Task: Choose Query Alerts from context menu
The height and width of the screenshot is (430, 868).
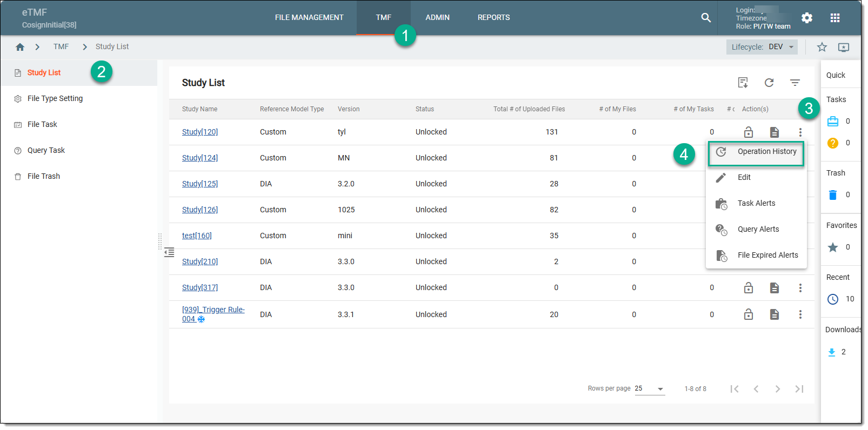Action: coord(756,229)
